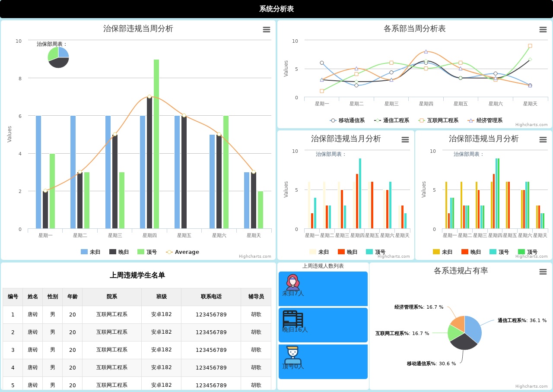
Task: Toggle 顶号 series in 治保部违规当周分析 legend
Action: tap(147, 252)
